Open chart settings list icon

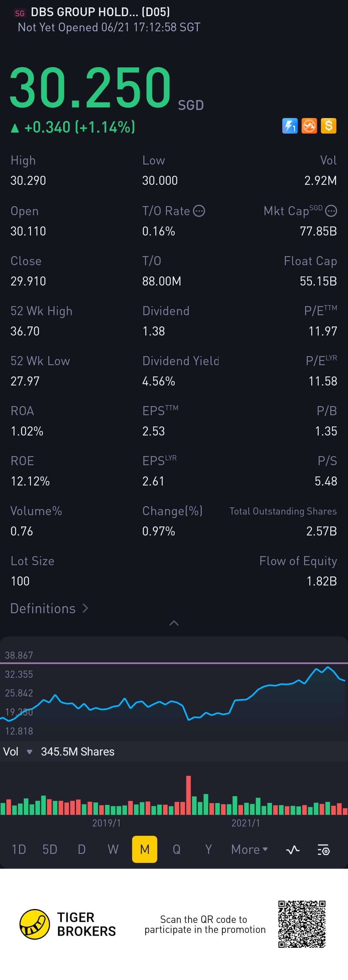pyautogui.click(x=323, y=849)
